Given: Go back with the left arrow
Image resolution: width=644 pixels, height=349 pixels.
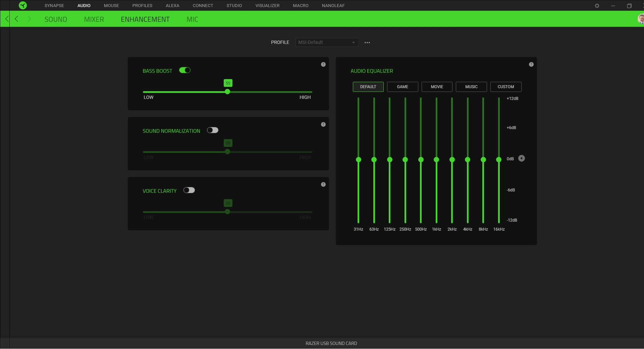Looking at the screenshot, I should (x=16, y=19).
